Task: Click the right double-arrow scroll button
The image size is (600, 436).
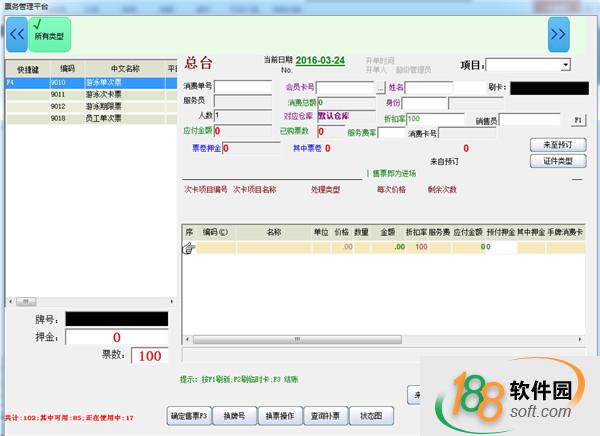Action: pos(558,33)
